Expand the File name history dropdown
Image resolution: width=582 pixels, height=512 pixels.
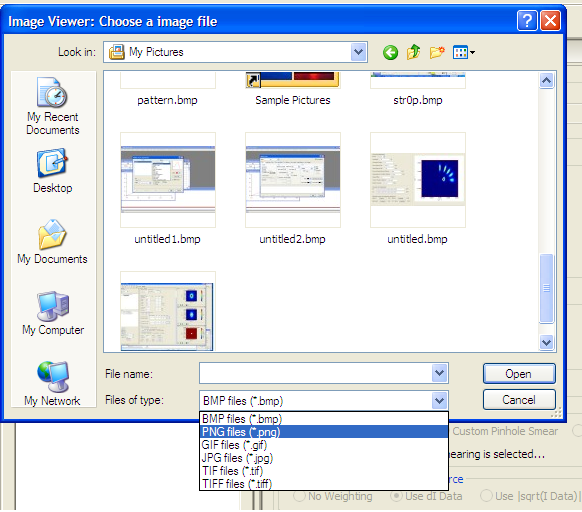point(439,373)
